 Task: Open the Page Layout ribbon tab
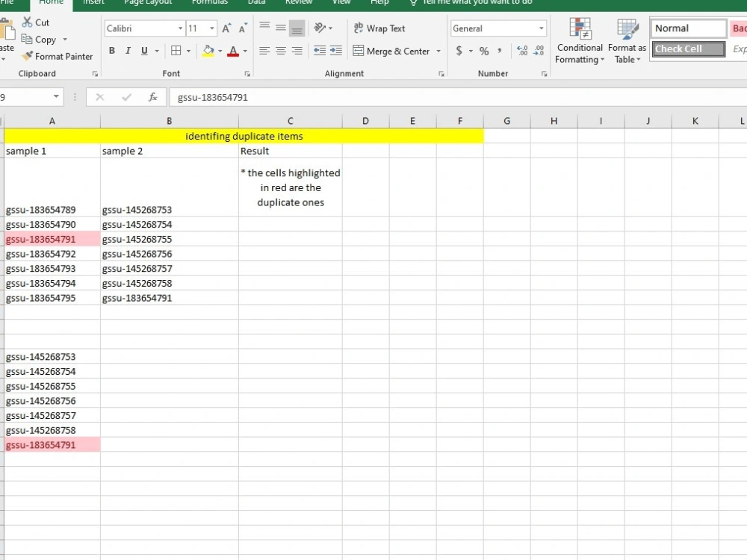coord(148,2)
